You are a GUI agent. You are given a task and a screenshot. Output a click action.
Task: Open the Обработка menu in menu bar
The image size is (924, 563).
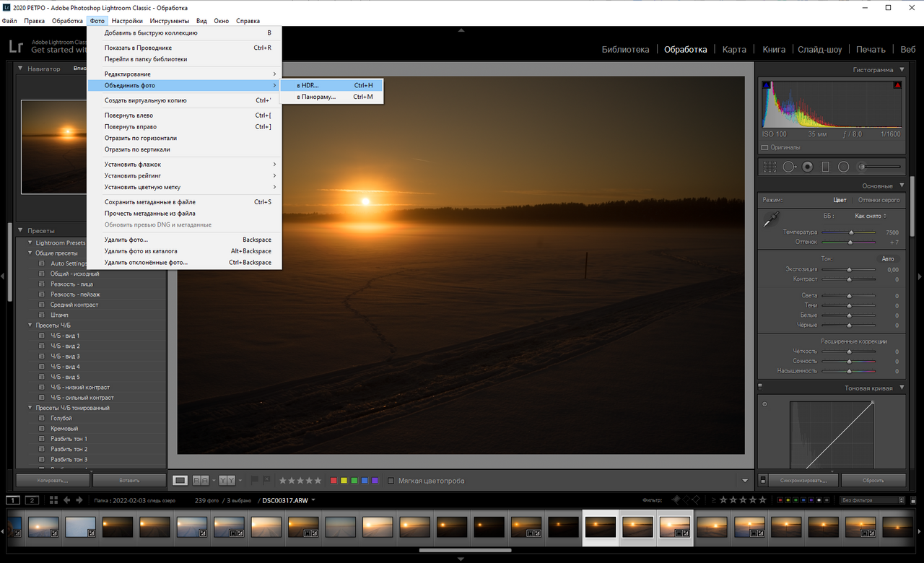[67, 21]
